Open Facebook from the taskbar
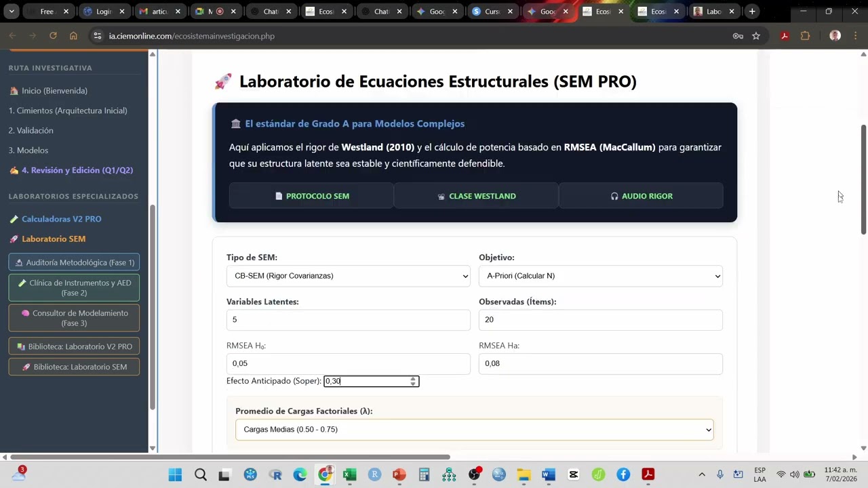 point(623,474)
